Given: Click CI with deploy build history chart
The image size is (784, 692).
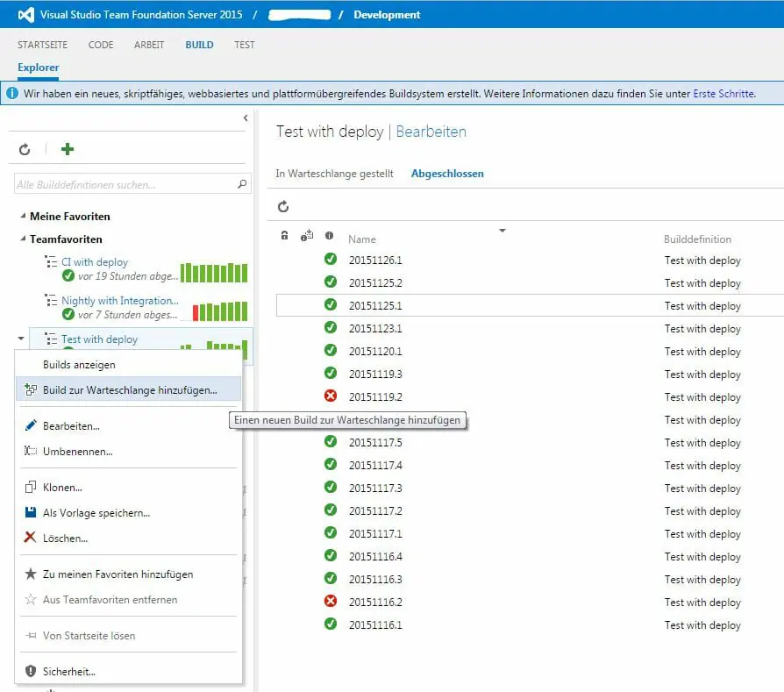Looking at the screenshot, I should tap(214, 273).
